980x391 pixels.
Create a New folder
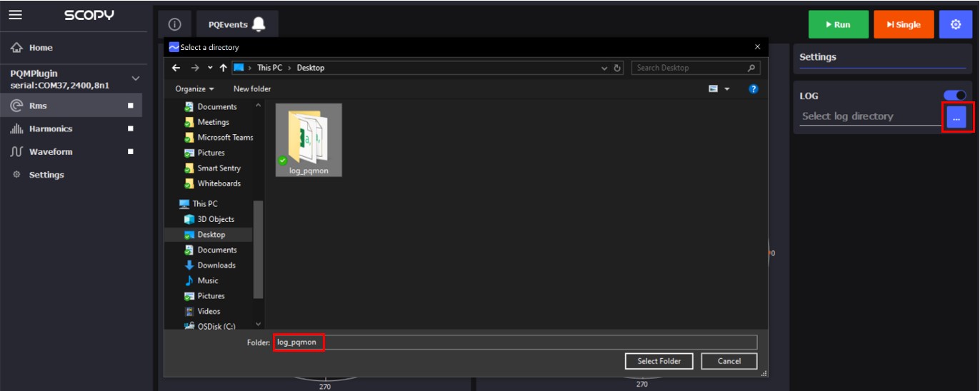(x=252, y=89)
